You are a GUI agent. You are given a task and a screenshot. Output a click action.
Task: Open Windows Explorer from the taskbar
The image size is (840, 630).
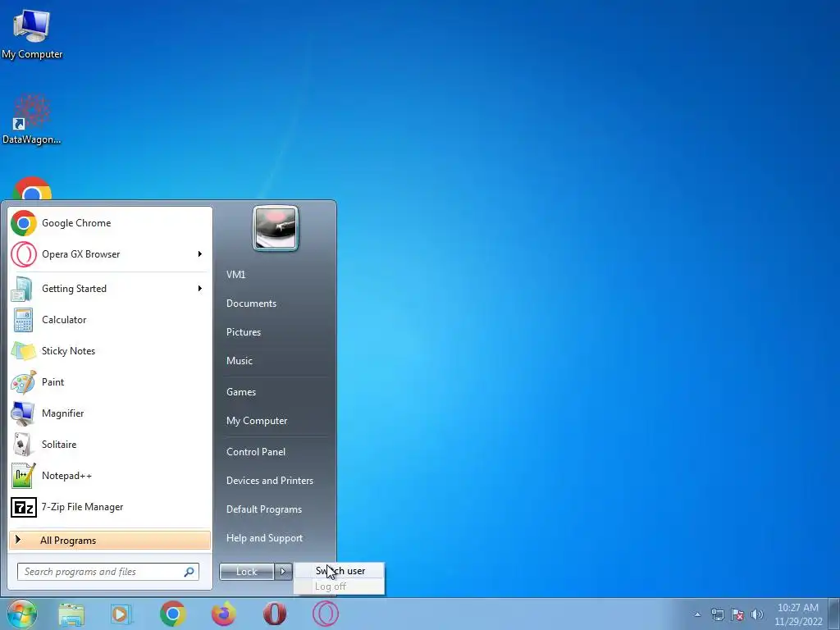coord(71,614)
